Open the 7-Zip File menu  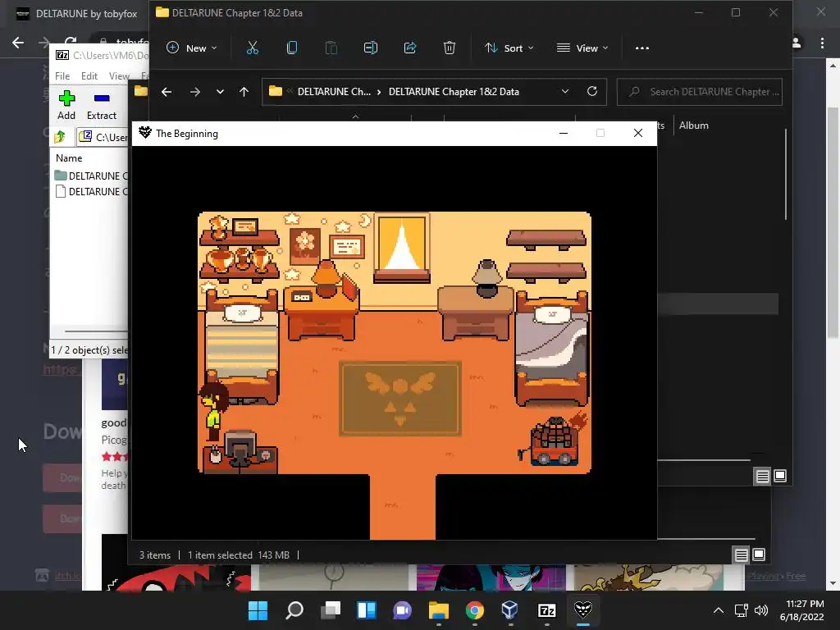[62, 76]
